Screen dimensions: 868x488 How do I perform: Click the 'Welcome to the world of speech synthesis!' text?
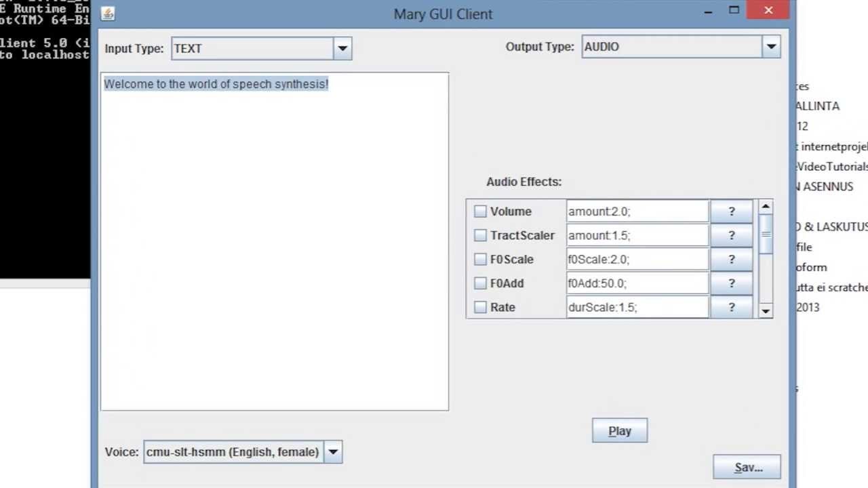(x=216, y=84)
